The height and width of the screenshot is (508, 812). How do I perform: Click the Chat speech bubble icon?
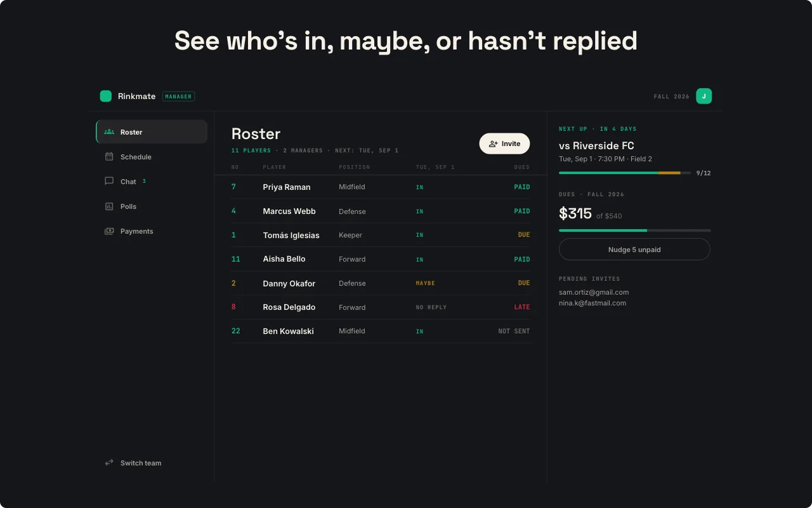tap(109, 181)
